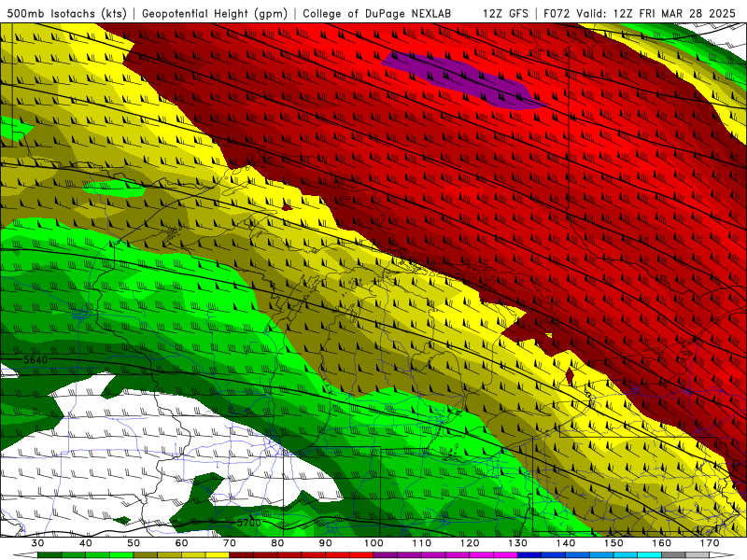Click the colorbar label '40'
The height and width of the screenshot is (560, 747).
[x=86, y=543]
